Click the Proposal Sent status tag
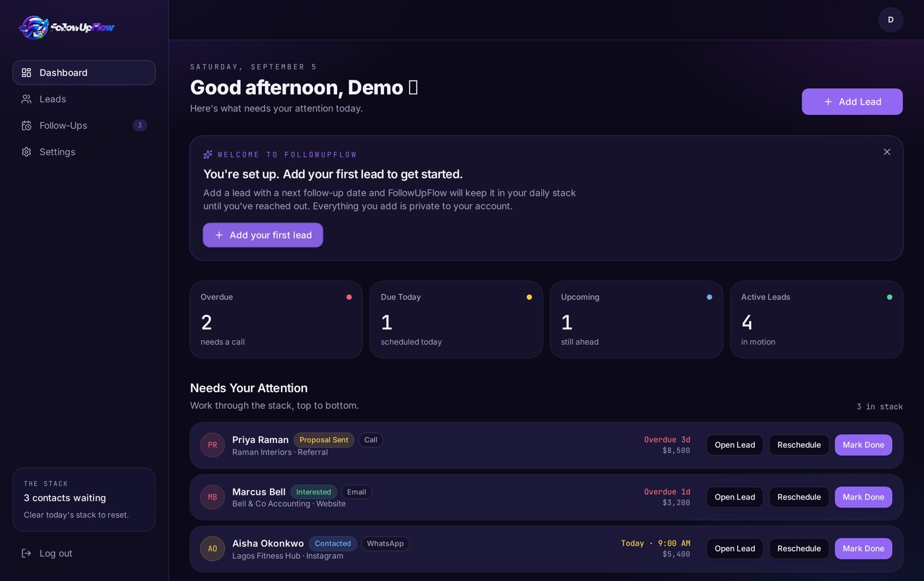Viewport: 924px width, 581px height. point(324,440)
